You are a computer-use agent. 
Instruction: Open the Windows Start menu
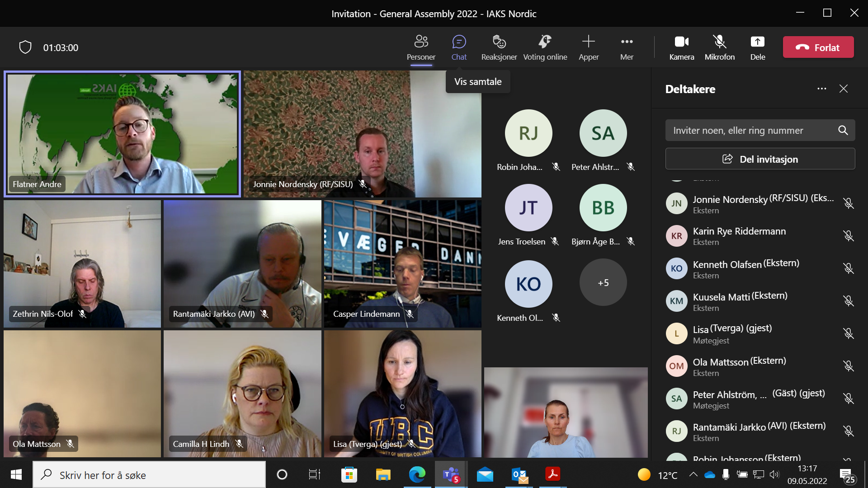tap(16, 474)
